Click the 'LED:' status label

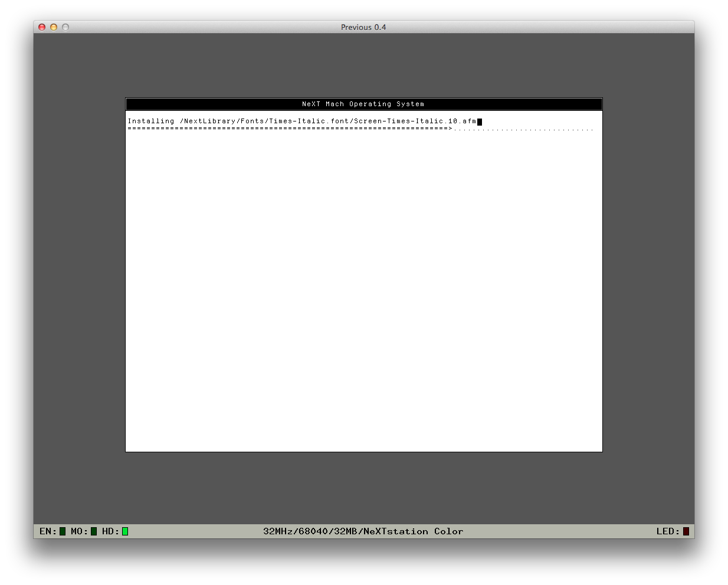668,531
